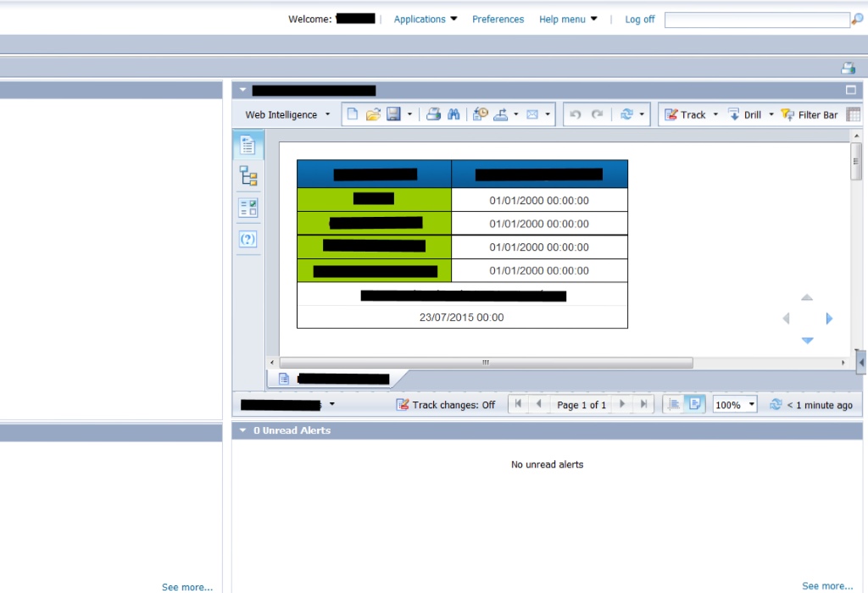Image resolution: width=868 pixels, height=593 pixels.
Task: Open the Document Summary side panel
Action: pyautogui.click(x=248, y=146)
